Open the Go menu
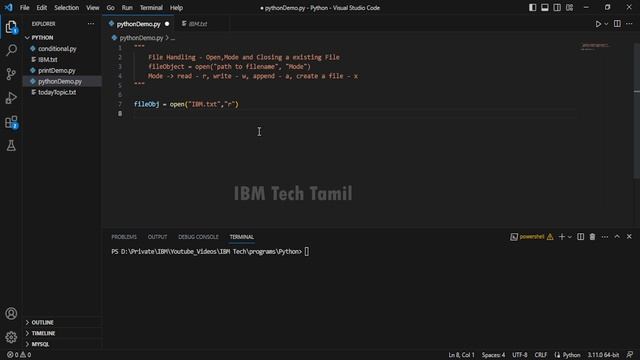640x360 pixels. (x=111, y=8)
